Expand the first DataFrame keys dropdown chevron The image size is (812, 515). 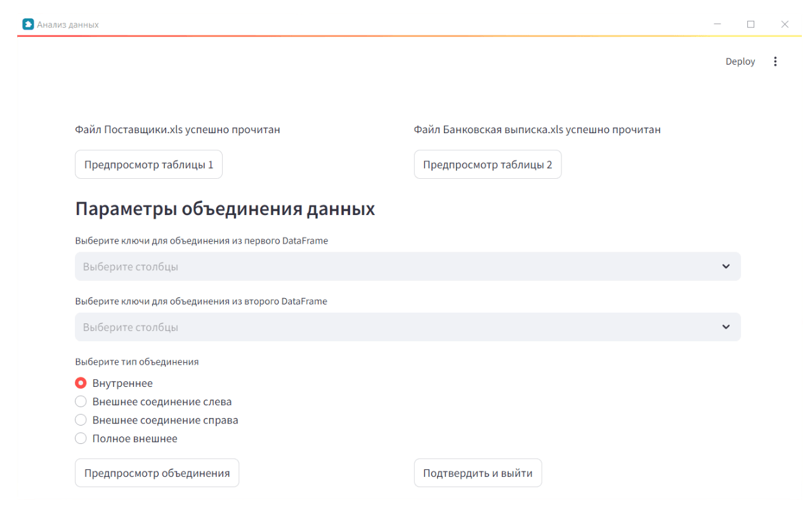click(726, 266)
